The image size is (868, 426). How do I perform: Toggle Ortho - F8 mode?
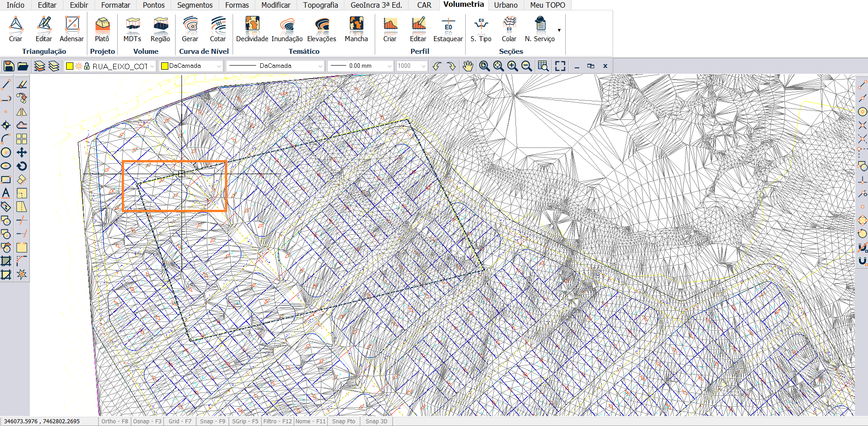point(114,421)
